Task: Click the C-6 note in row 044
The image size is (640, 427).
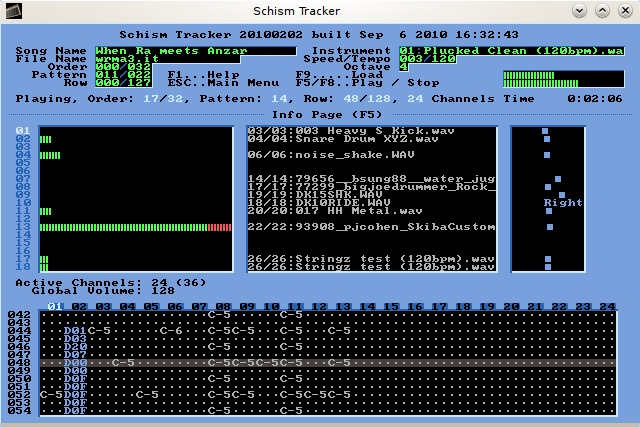Action: [x=171, y=331]
